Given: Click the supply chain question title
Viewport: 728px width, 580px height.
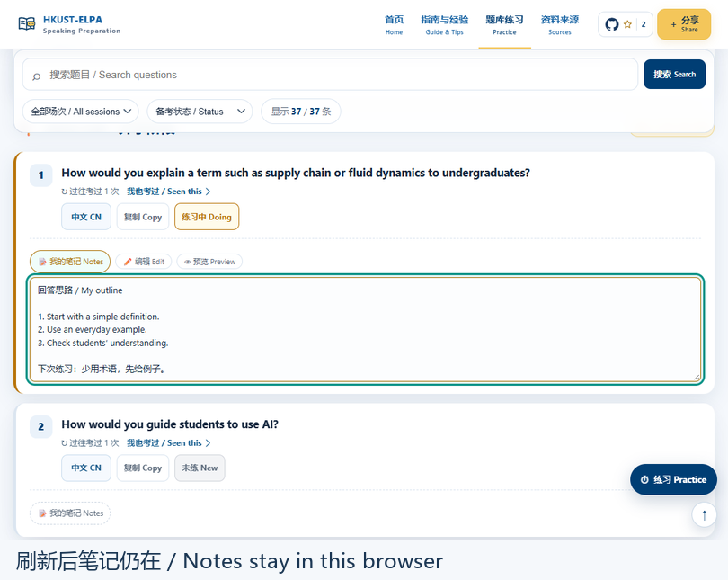Looking at the screenshot, I should (x=296, y=173).
